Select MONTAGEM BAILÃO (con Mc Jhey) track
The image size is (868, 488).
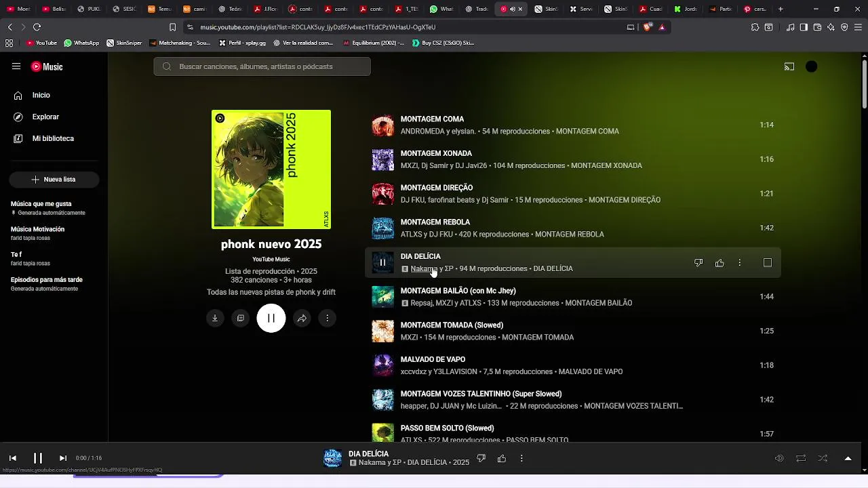458,291
